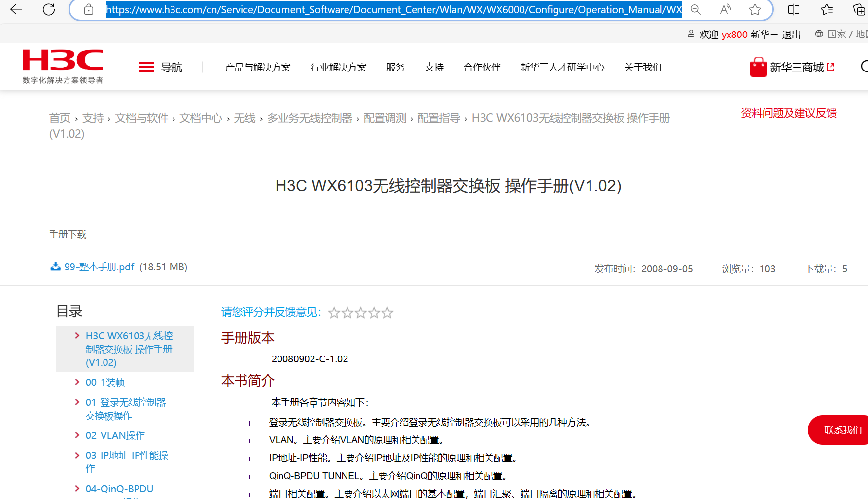The image size is (868, 499).
Task: Open the 服务 menu
Action: [395, 67]
